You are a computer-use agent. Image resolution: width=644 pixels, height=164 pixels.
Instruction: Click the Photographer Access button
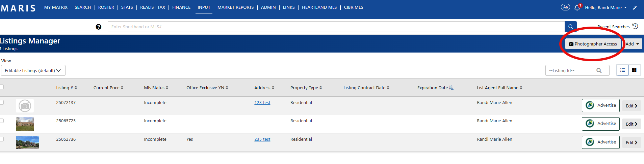(593, 44)
